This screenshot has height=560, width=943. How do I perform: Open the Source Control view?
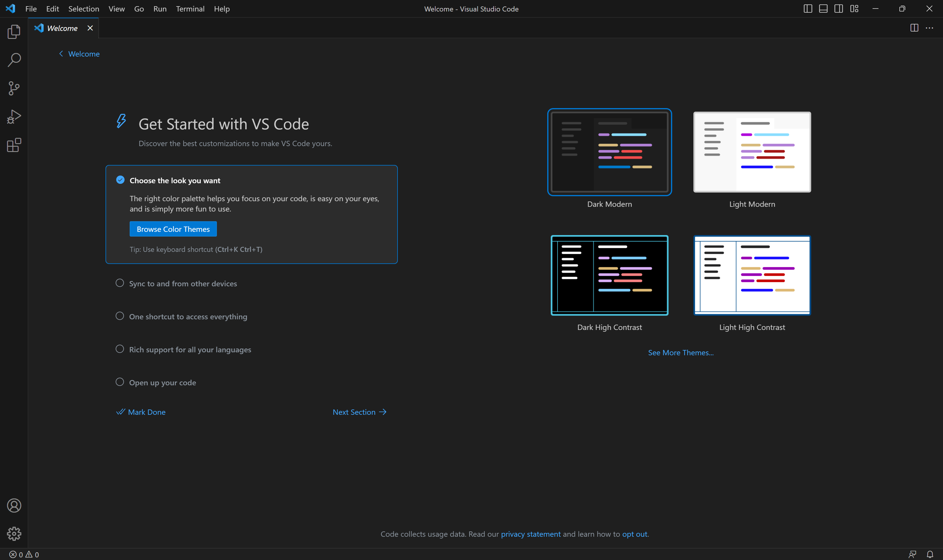click(x=14, y=88)
